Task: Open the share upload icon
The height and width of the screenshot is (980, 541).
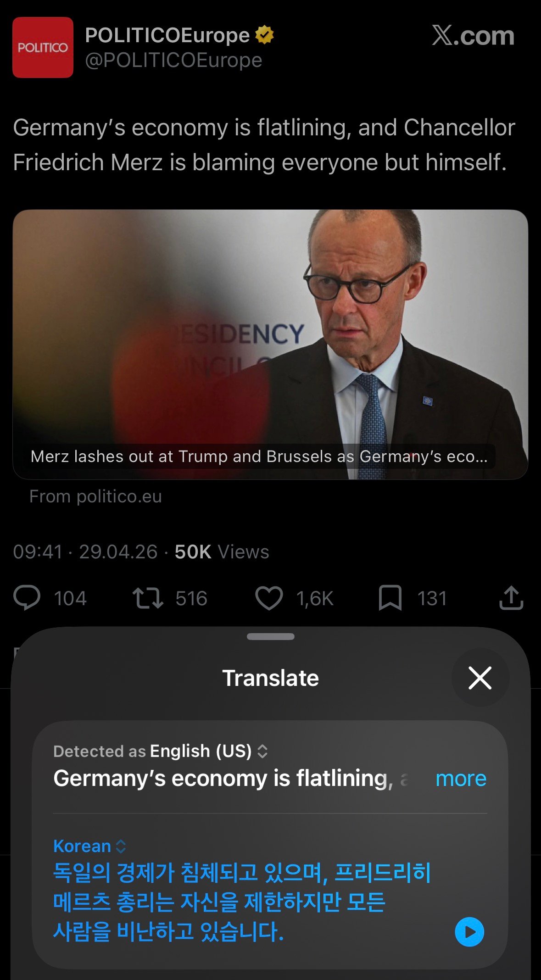Action: (511, 598)
